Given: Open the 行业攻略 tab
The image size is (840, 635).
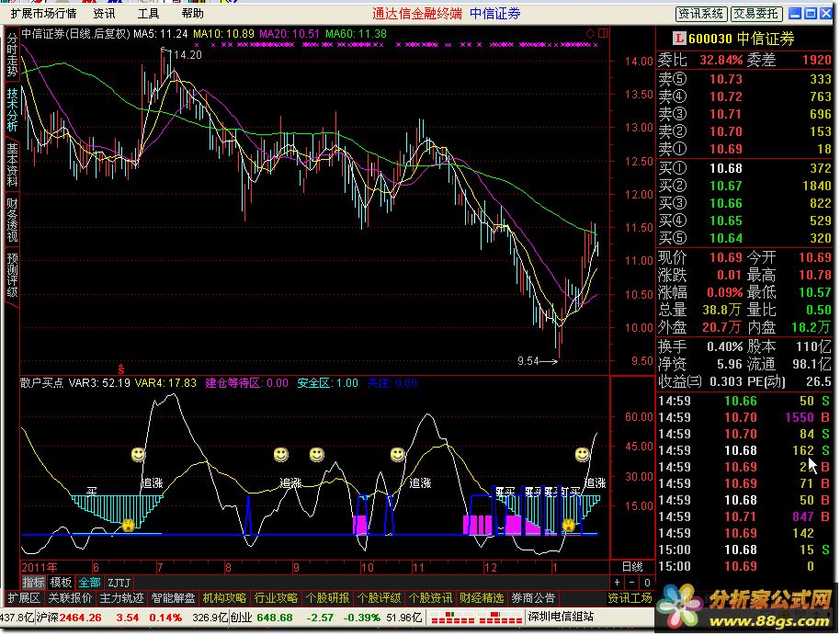Looking at the screenshot, I should 276,597.
